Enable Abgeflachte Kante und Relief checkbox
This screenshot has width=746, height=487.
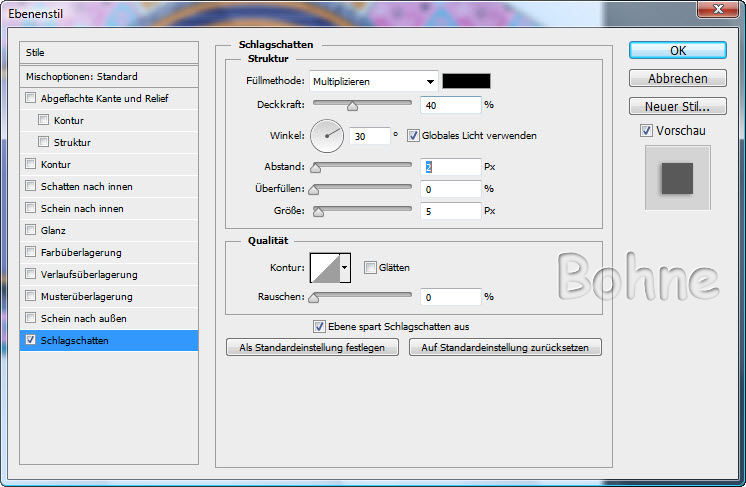31,98
